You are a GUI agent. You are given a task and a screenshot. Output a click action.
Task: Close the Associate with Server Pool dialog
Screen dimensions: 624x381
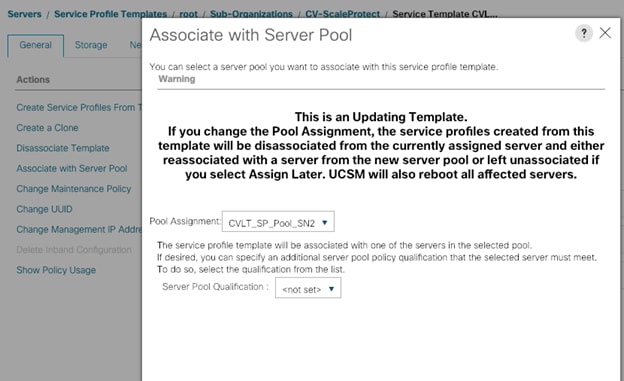[605, 33]
